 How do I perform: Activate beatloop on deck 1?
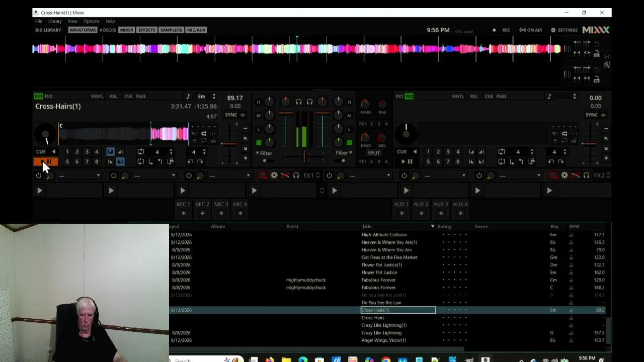141,151
